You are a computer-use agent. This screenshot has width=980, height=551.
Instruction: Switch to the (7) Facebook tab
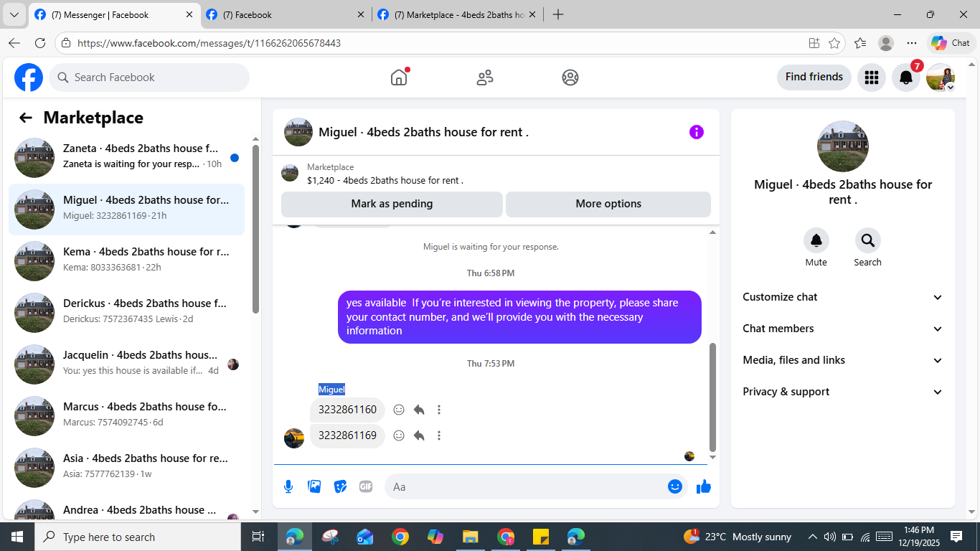point(286,14)
